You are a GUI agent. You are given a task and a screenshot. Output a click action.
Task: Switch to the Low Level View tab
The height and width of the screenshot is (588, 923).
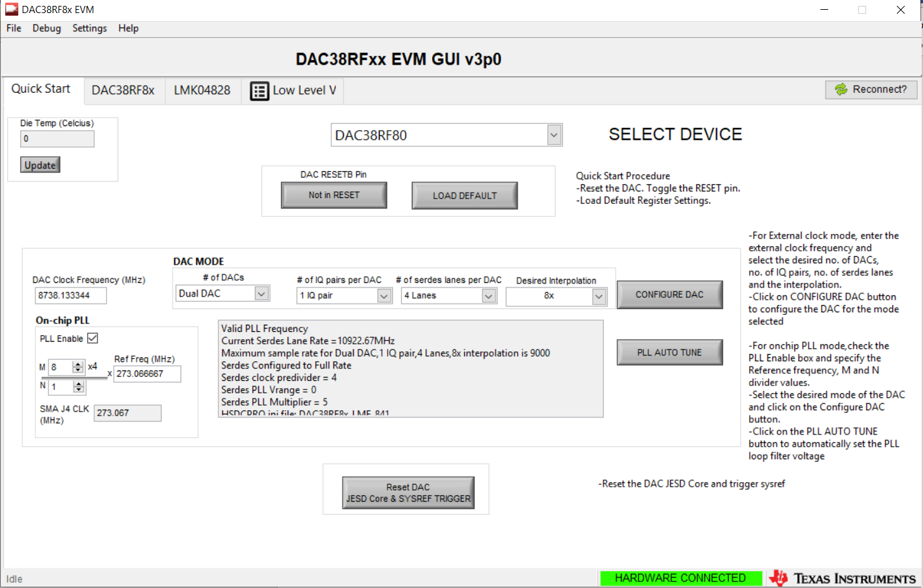[293, 91]
